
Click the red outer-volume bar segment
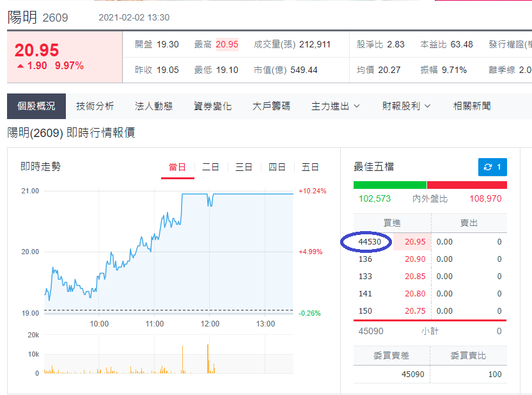[x=467, y=185]
